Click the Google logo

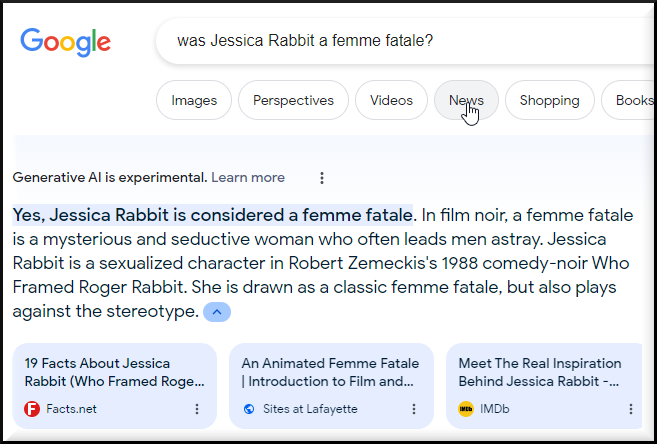[x=66, y=41]
